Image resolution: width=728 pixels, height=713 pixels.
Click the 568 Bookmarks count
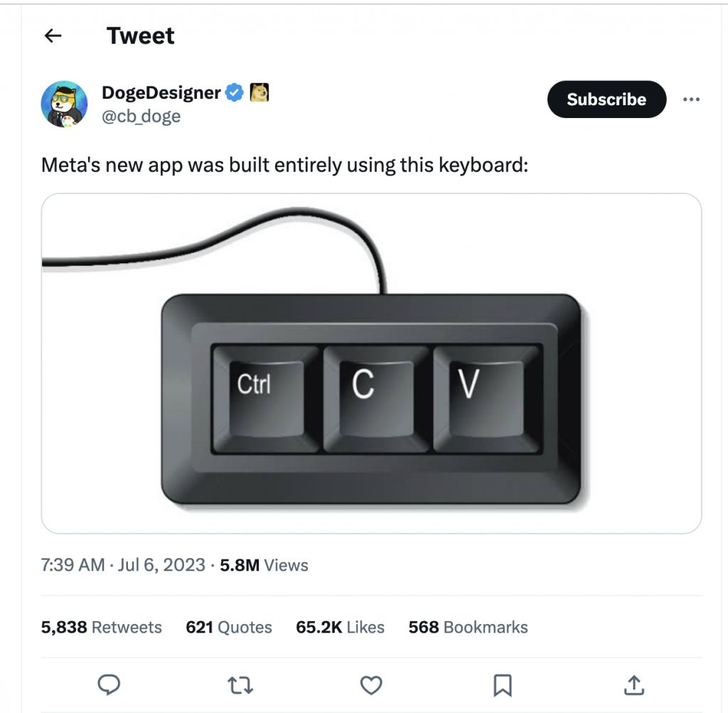pyautogui.click(x=468, y=627)
